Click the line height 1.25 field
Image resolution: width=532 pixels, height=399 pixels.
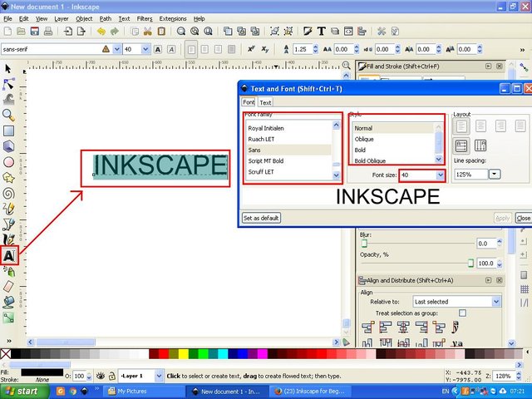point(302,49)
